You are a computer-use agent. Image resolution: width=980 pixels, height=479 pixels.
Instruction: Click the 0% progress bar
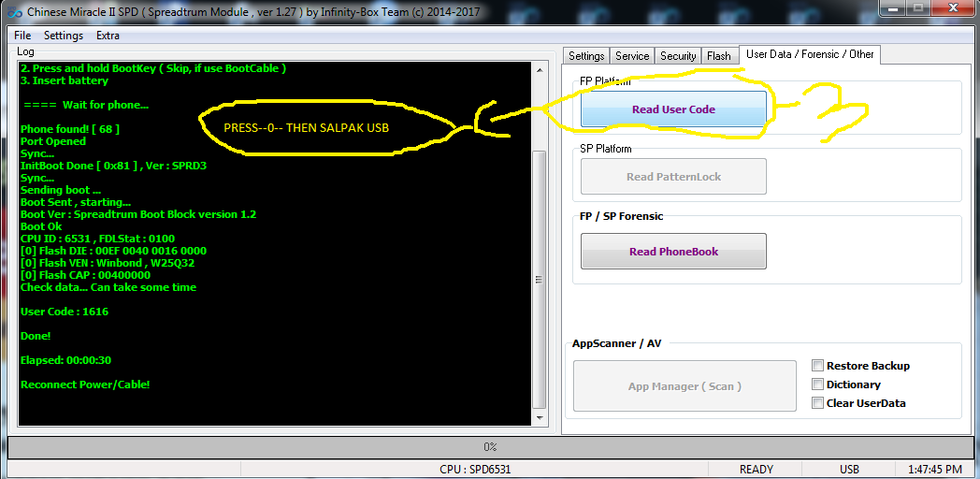(490, 446)
